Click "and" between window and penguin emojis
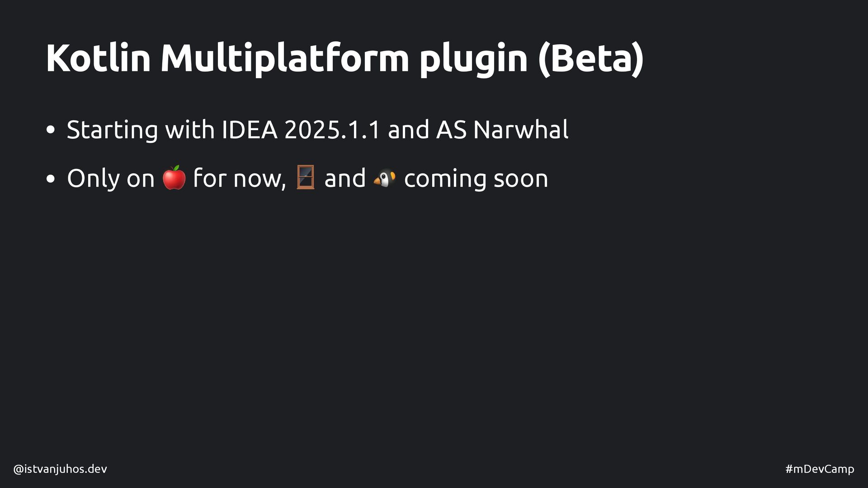 tap(345, 178)
